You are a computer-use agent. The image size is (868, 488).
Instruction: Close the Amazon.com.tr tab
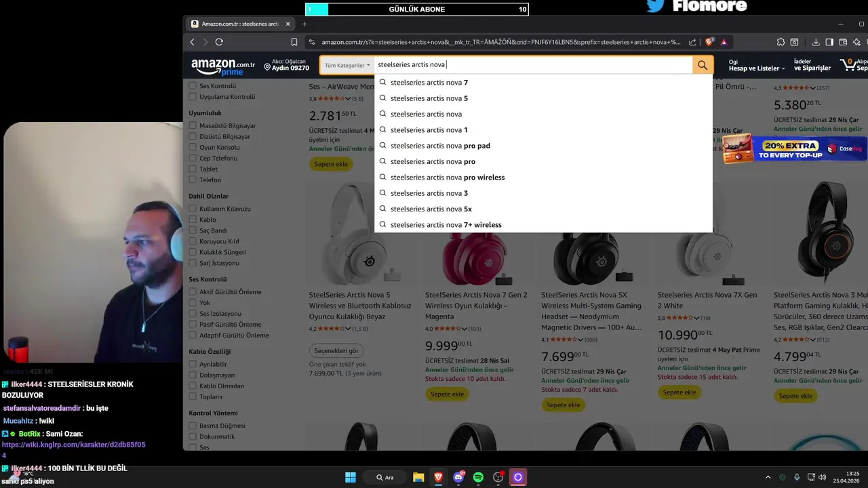pos(288,24)
